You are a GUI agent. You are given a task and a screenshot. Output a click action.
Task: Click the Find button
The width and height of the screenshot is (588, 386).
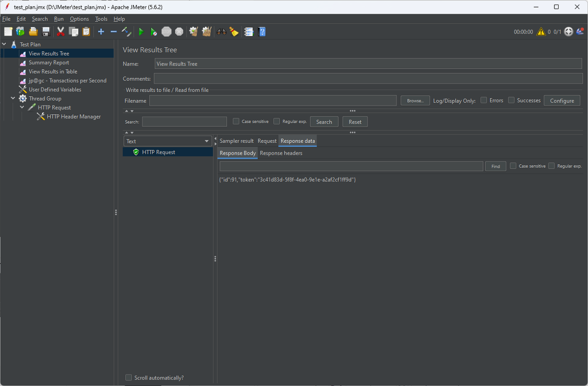(496, 166)
